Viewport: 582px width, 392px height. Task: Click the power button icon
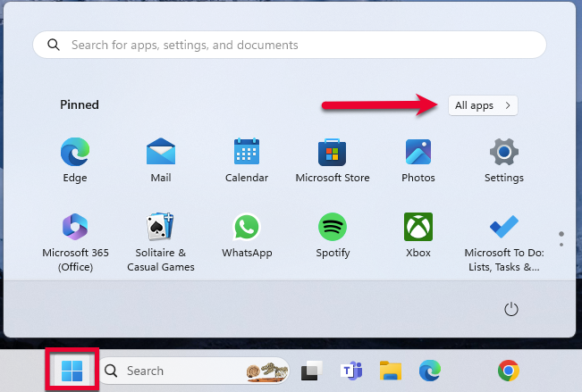point(511,309)
